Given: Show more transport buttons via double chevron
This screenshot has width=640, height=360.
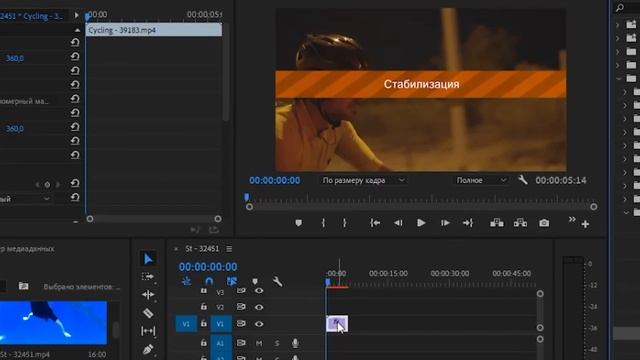Looking at the screenshot, I should click(572, 219).
